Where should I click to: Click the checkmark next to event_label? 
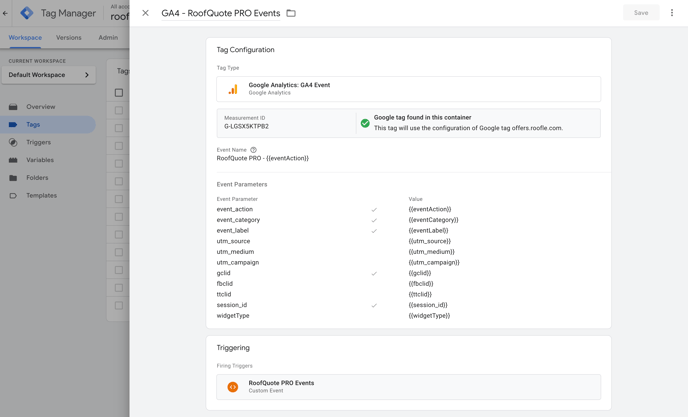(x=374, y=231)
